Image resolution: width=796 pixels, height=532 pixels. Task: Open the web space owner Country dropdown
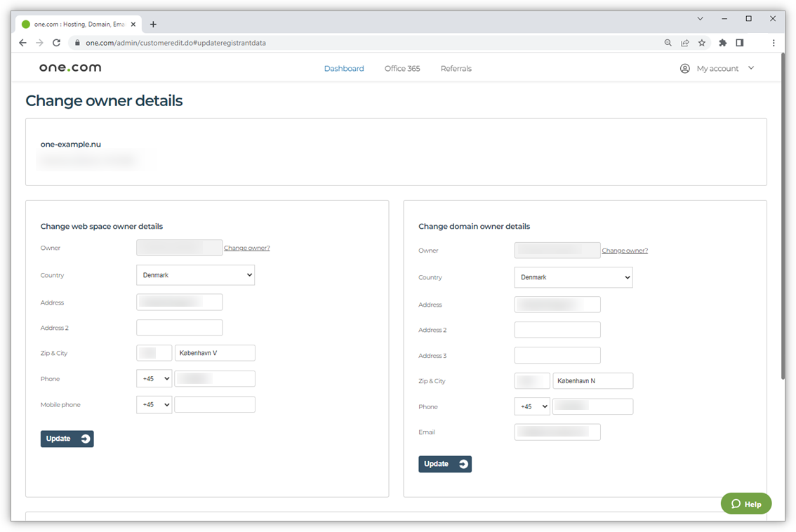point(195,274)
